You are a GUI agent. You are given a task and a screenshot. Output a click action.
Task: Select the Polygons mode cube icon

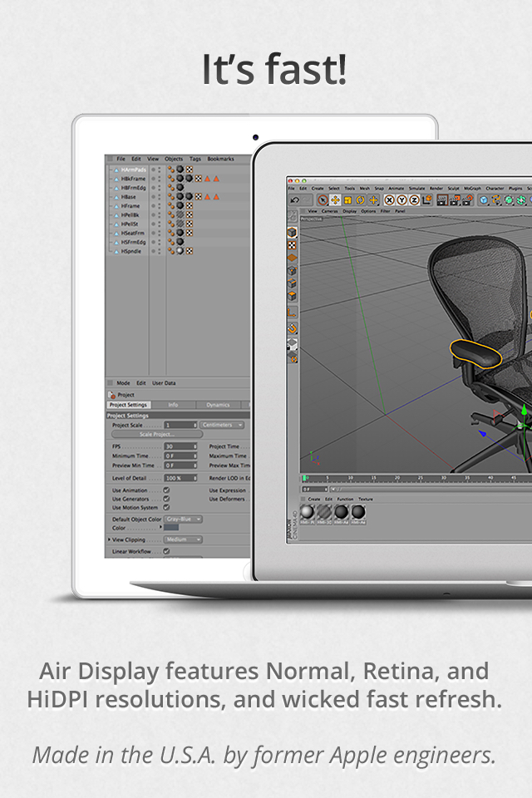[293, 296]
